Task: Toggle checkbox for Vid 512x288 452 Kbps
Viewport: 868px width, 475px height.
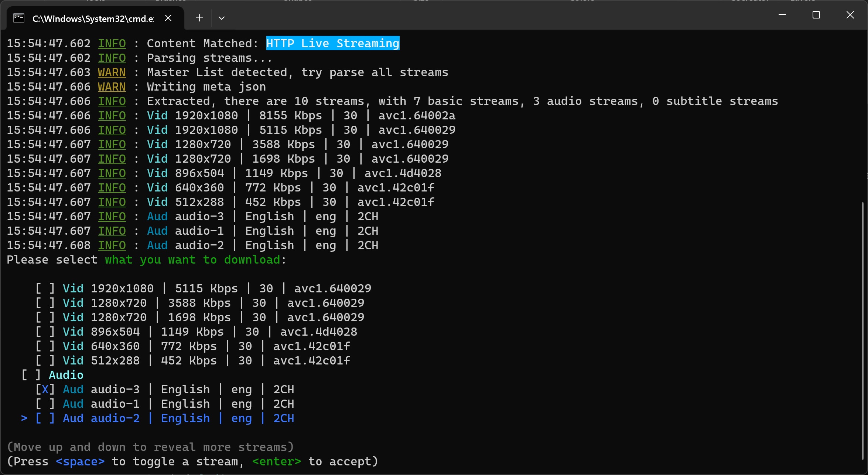Action: (45, 360)
